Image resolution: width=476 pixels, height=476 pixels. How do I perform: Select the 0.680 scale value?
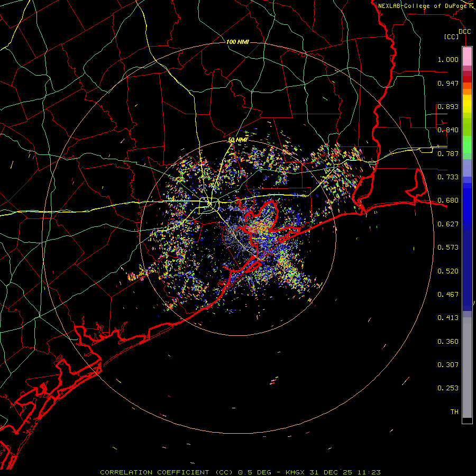tap(448, 200)
